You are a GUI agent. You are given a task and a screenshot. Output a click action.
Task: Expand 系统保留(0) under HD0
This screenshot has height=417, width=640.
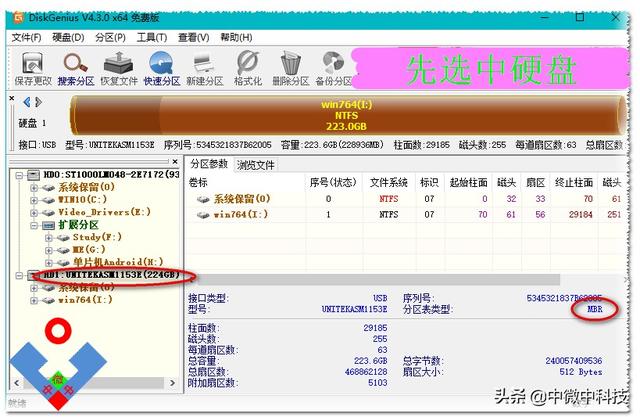pos(34,188)
